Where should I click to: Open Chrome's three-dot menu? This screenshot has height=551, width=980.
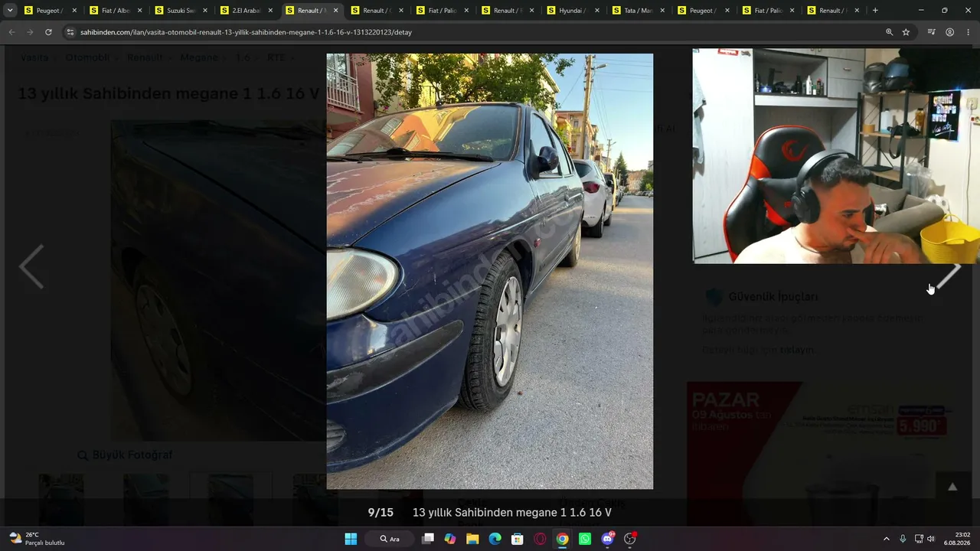(968, 32)
